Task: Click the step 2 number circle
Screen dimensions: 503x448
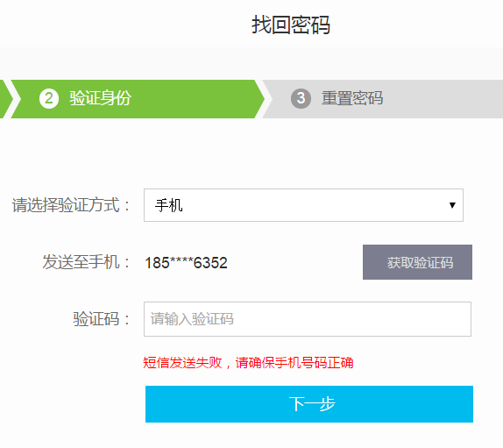Action: coord(49,98)
